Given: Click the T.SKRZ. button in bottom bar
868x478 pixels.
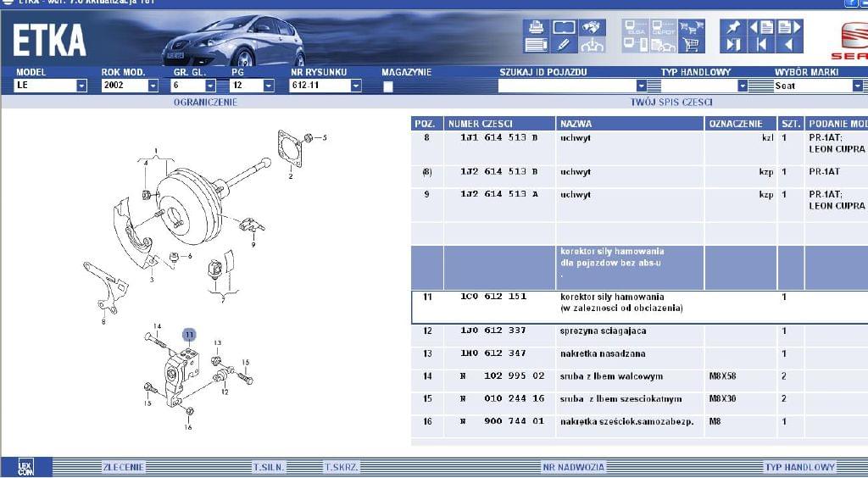Looking at the screenshot, I should [341, 467].
